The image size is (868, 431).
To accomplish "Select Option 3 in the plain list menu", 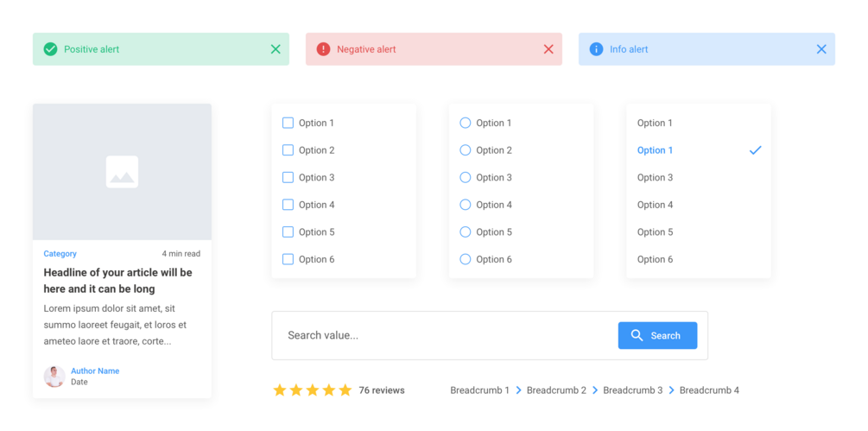I will coord(655,177).
